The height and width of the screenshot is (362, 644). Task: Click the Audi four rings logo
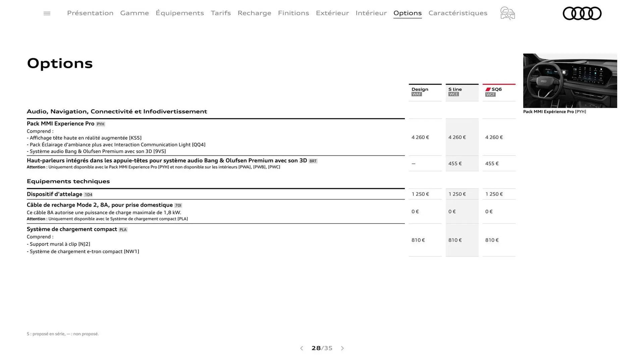pos(582,13)
